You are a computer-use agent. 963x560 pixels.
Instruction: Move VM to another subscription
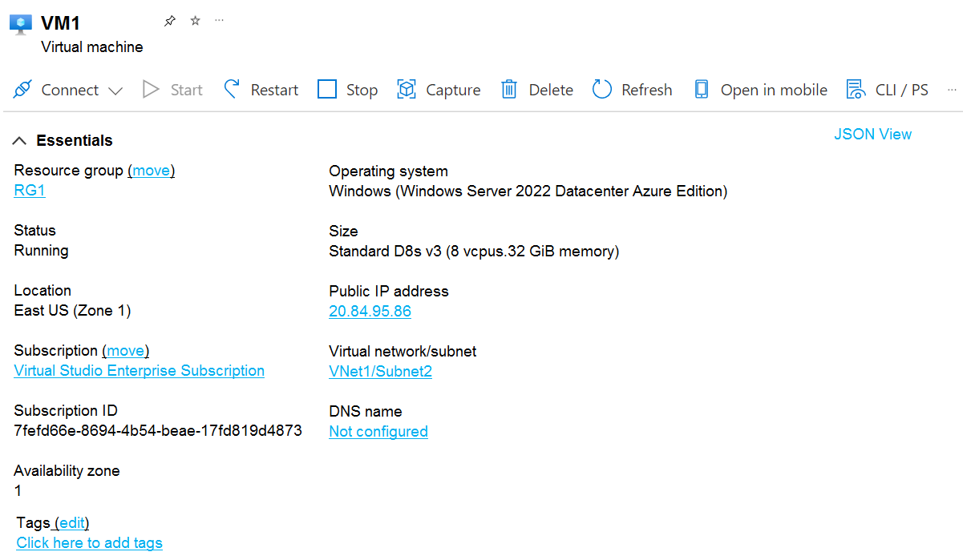(x=126, y=351)
